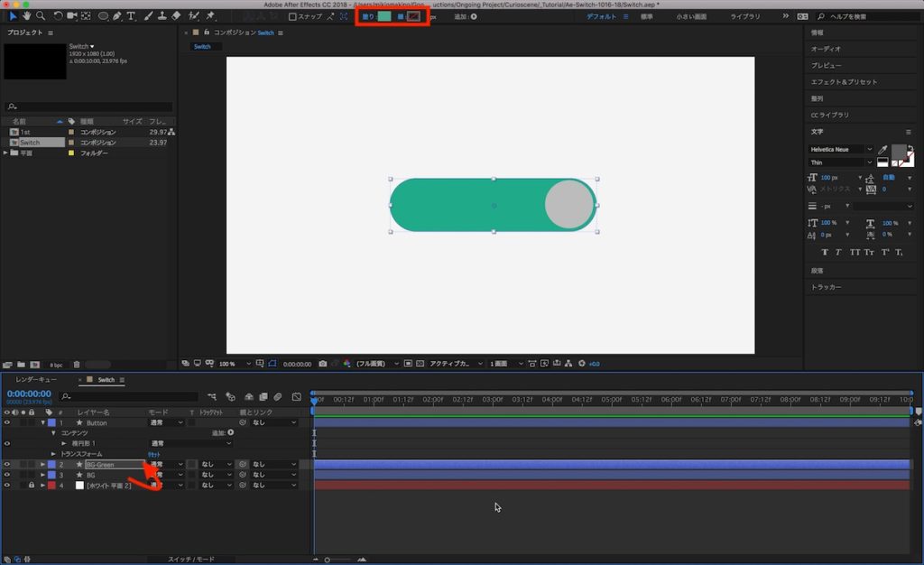Switch to the render queue tab
924x565 pixels.
(x=36, y=380)
